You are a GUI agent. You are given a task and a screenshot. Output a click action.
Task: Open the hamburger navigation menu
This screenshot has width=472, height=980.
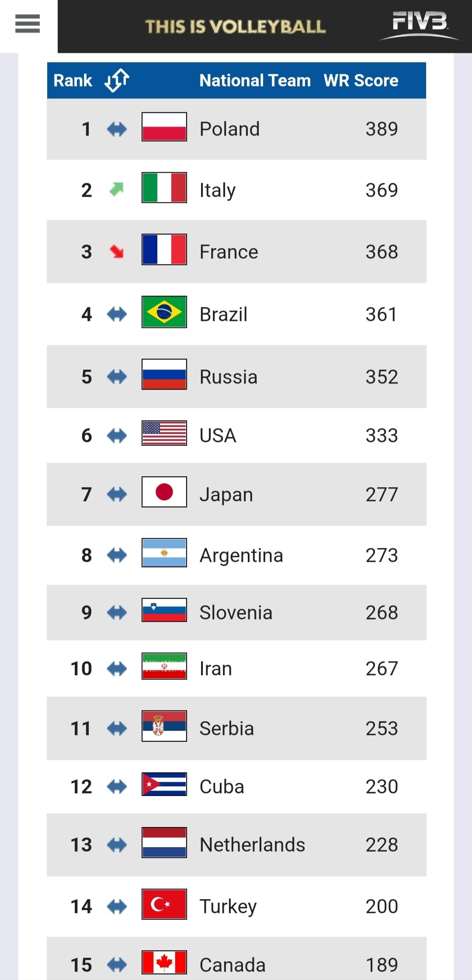[28, 25]
